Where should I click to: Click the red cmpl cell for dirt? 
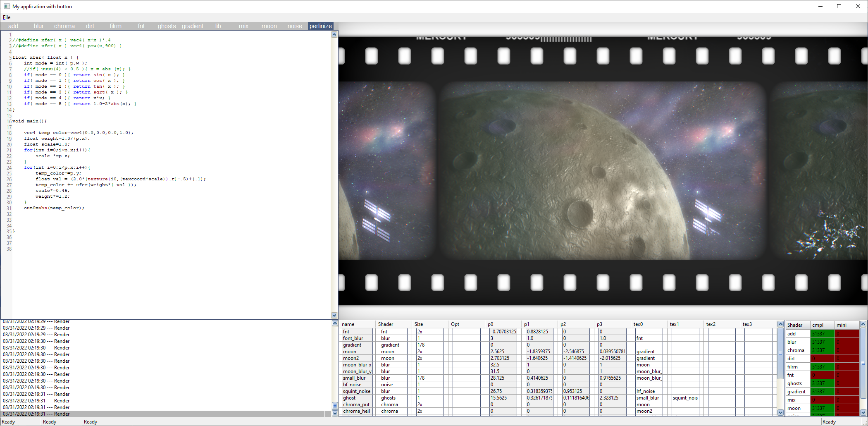pos(822,359)
